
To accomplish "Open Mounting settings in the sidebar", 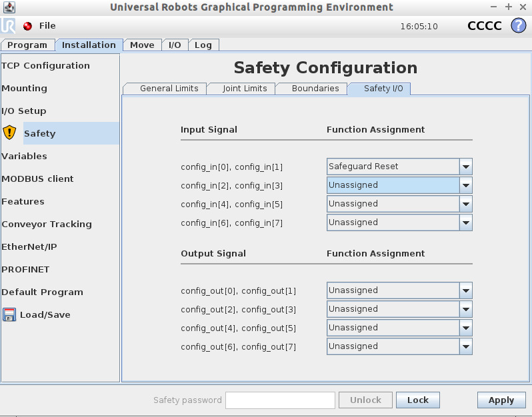I will click(25, 88).
